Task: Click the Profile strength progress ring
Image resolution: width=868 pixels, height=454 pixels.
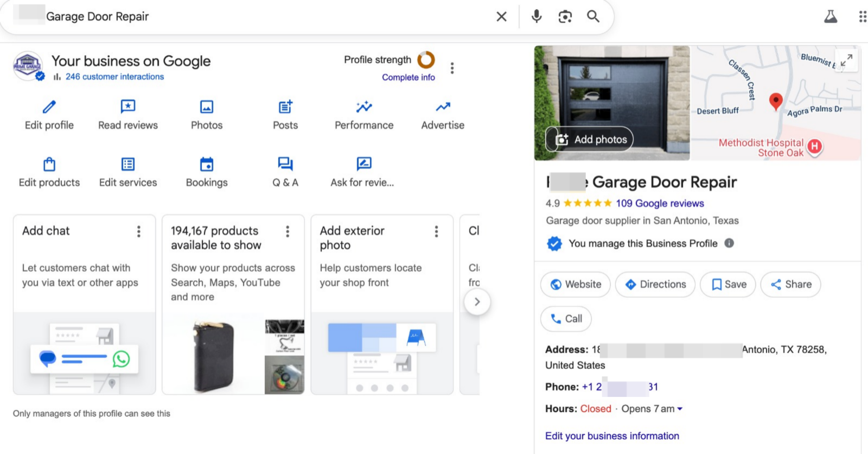Action: tap(426, 60)
